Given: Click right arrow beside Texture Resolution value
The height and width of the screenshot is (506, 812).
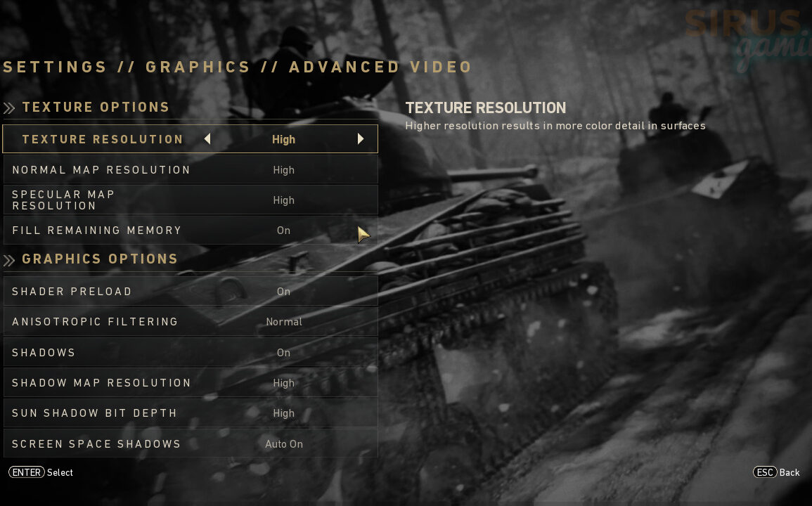Looking at the screenshot, I should [361, 139].
